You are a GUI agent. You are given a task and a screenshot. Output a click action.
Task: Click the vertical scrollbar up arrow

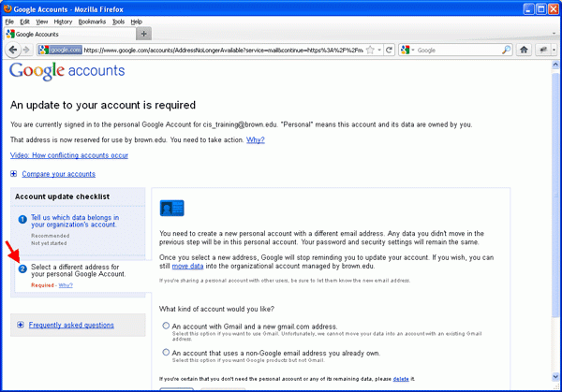click(555, 65)
